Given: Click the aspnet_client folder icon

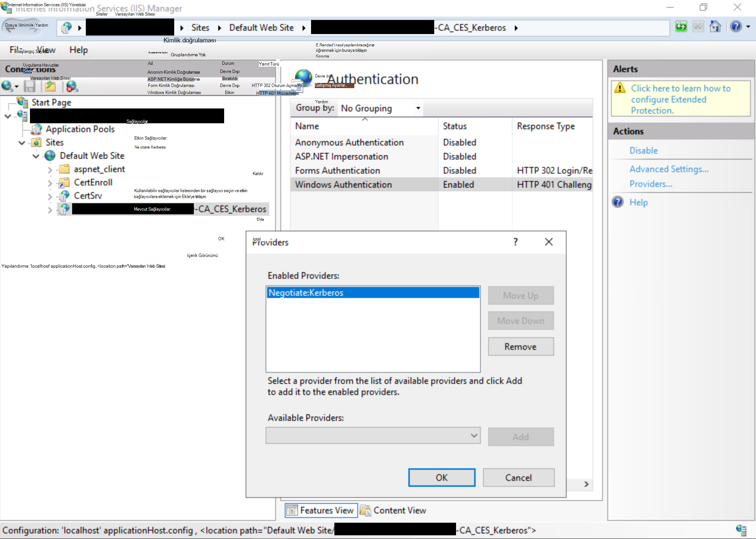Looking at the screenshot, I should coord(64,169).
